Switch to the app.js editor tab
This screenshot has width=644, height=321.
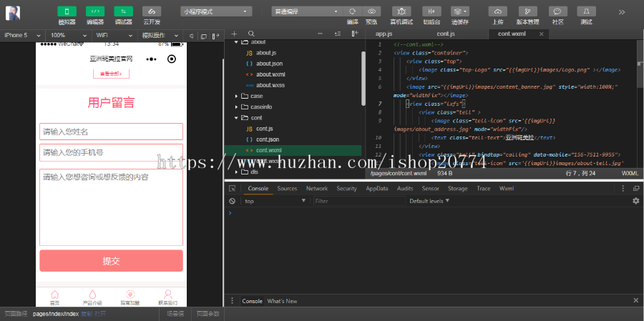pos(384,34)
